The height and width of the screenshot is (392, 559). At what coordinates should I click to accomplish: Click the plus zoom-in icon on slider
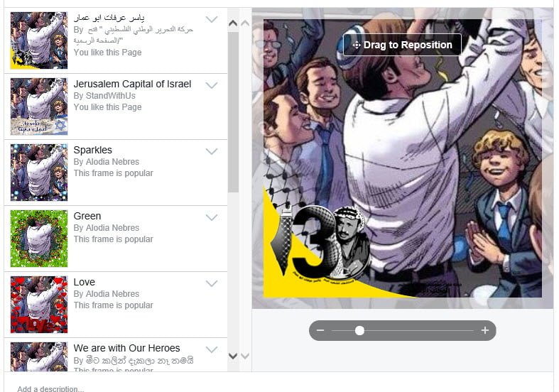tap(485, 330)
